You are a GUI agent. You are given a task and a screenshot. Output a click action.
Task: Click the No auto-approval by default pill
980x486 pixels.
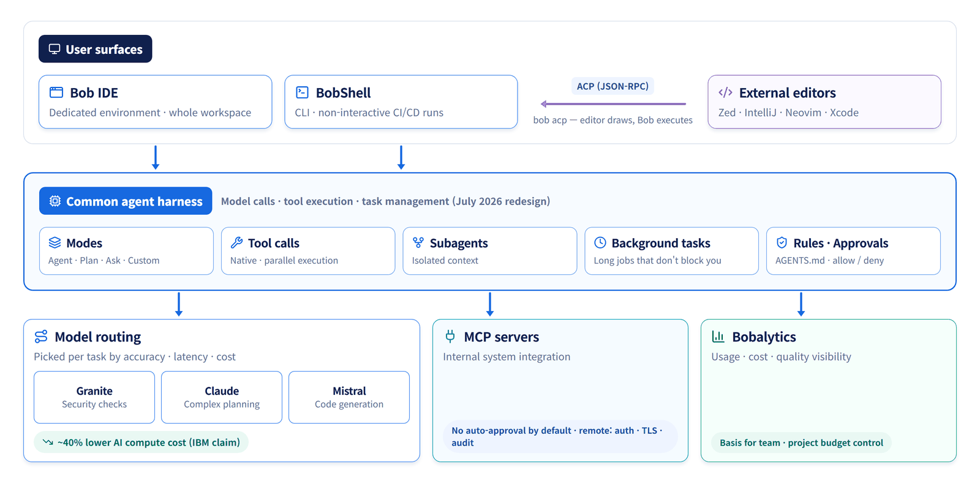pyautogui.click(x=560, y=436)
